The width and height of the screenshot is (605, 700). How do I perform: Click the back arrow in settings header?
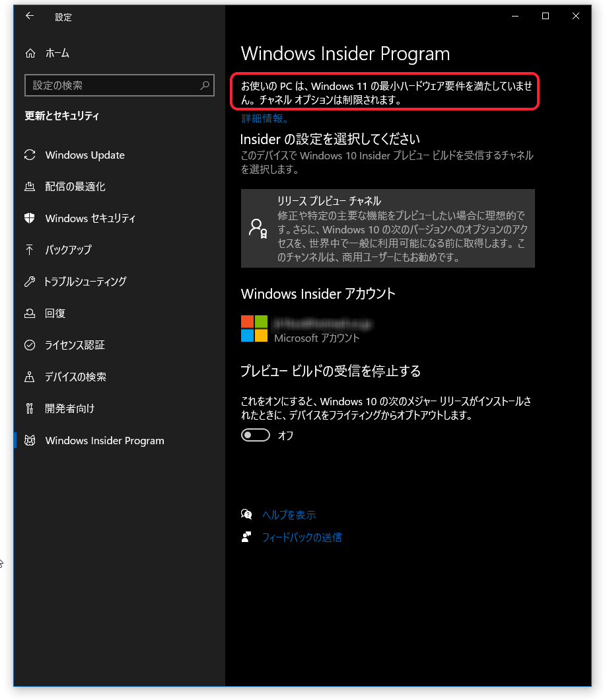[29, 17]
